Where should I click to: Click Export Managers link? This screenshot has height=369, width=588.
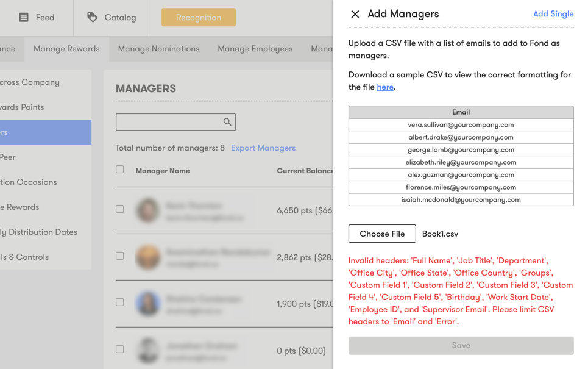point(263,148)
